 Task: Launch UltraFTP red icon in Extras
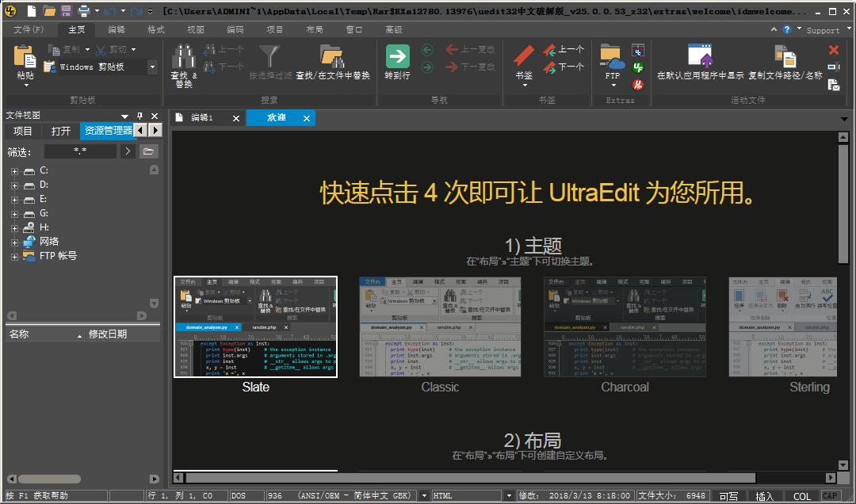637,85
